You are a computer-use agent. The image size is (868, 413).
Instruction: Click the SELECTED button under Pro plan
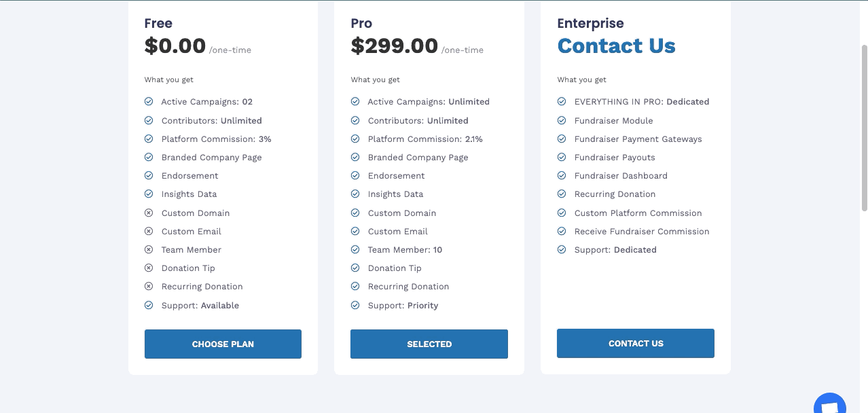pyautogui.click(x=429, y=344)
